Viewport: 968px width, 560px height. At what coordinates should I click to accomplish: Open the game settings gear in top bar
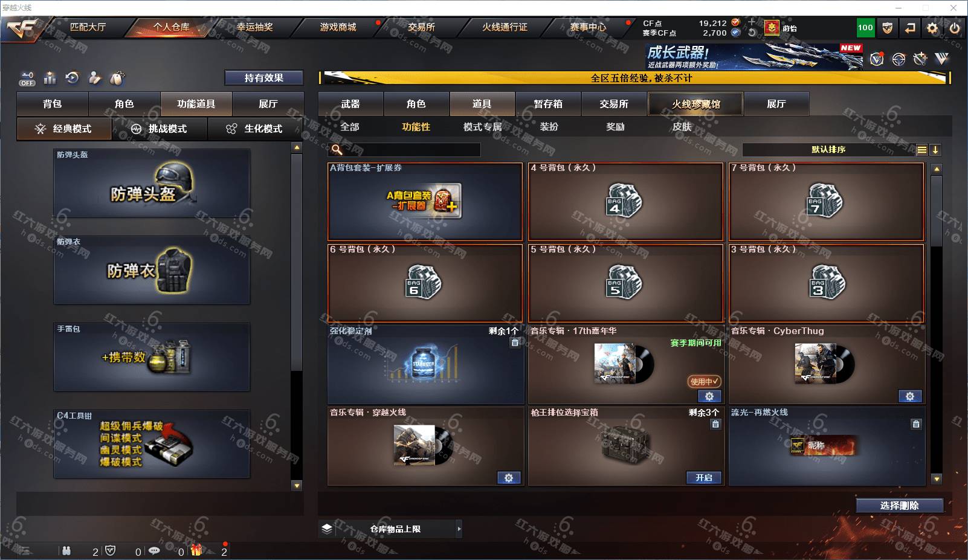(x=933, y=28)
